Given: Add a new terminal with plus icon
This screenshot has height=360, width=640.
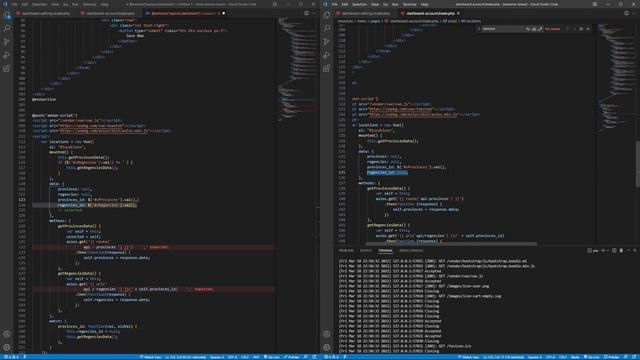Looking at the screenshot, I should coord(603,251).
